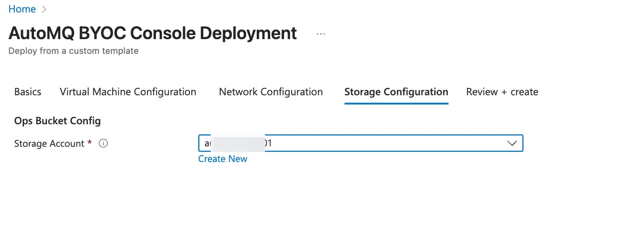Expand the Storage Account dropdown arrow
Viewport: 644px width, 231px height.
512,144
